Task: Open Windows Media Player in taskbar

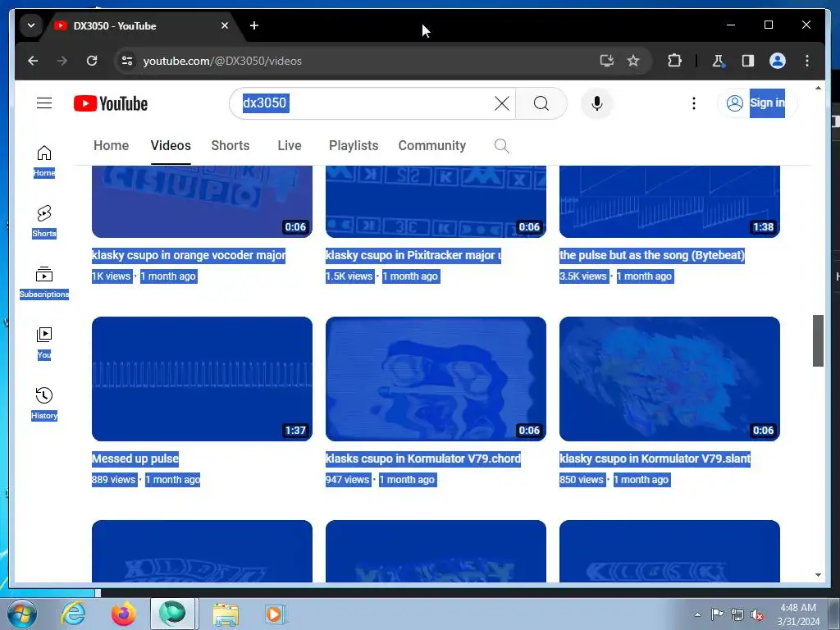Action: (276, 614)
